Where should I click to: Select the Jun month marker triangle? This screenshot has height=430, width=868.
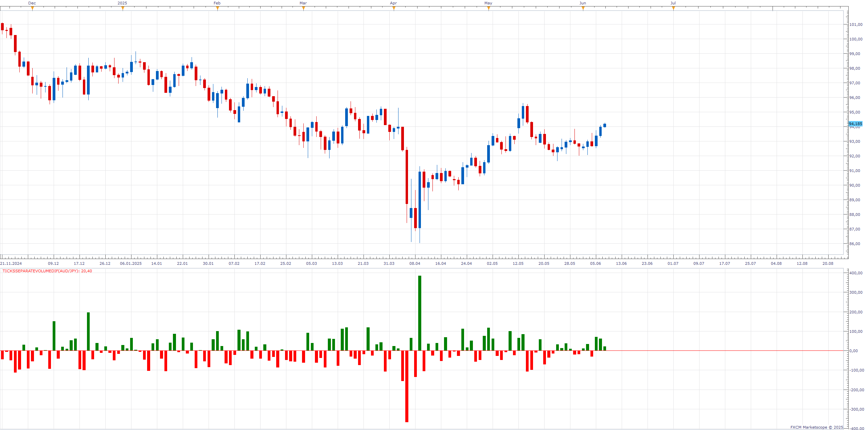pos(583,8)
